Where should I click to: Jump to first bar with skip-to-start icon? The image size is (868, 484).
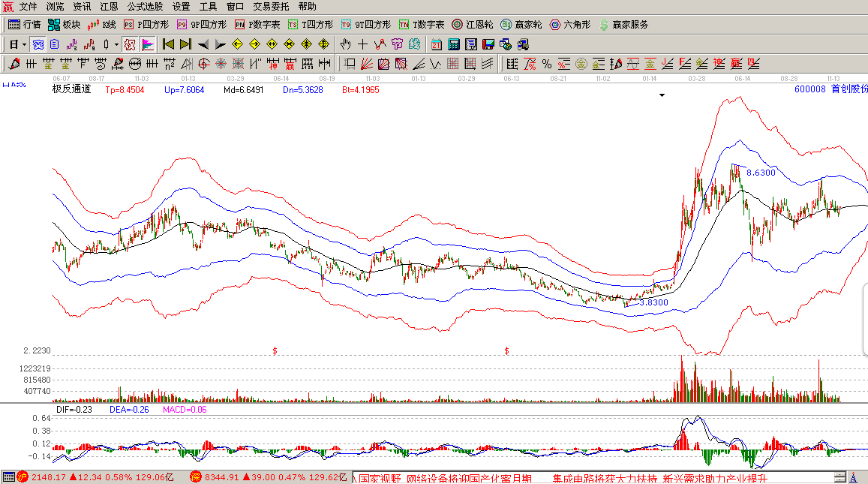coord(168,44)
